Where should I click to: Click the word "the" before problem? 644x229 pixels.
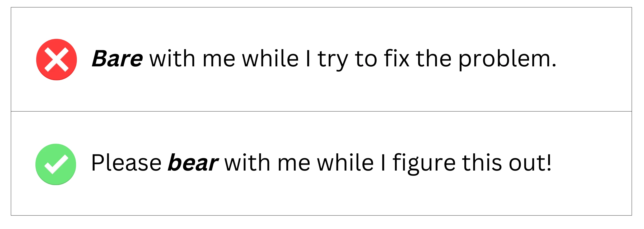pos(433,58)
